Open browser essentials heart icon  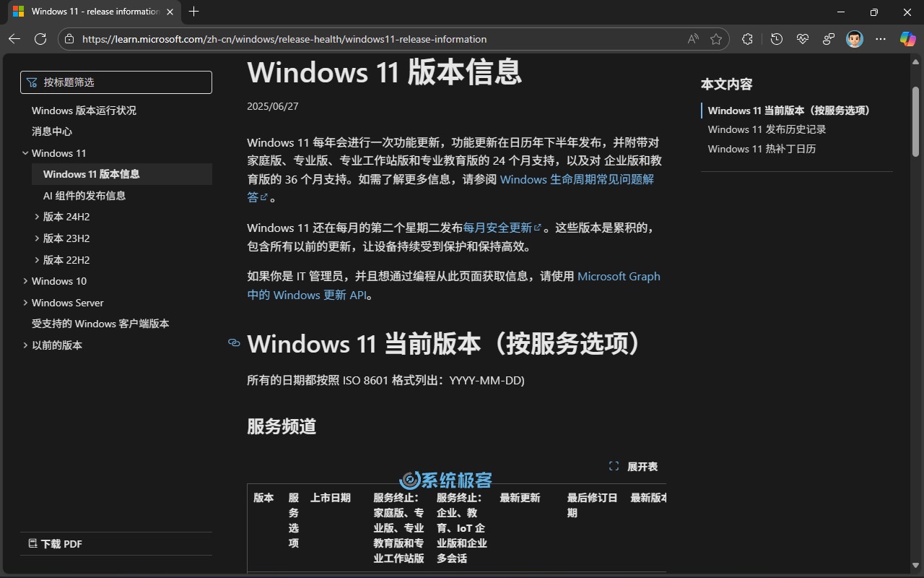pyautogui.click(x=803, y=39)
